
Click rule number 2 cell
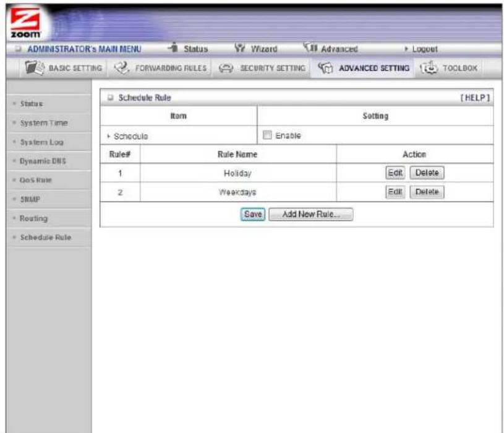pos(120,192)
